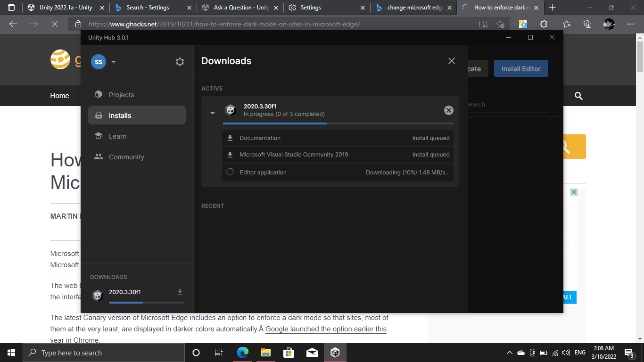Click the Editor application loading spinner
This screenshot has height=362, width=644.
pyautogui.click(x=230, y=172)
